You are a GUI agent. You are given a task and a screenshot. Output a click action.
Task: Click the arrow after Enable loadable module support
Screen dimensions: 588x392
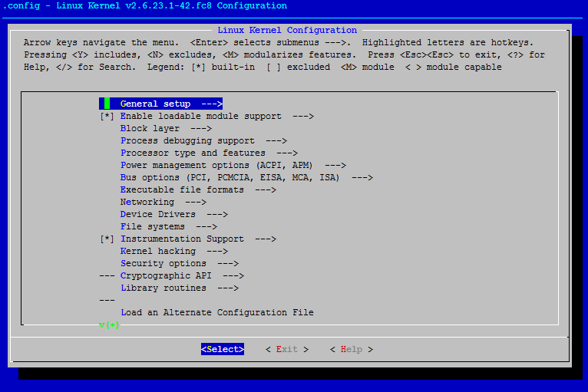point(303,116)
